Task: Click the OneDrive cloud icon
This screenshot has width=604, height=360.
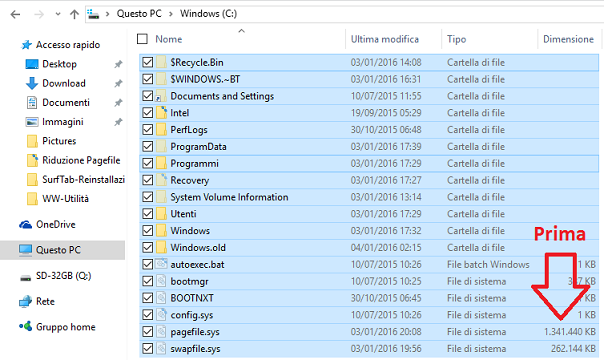Action: click(25, 224)
